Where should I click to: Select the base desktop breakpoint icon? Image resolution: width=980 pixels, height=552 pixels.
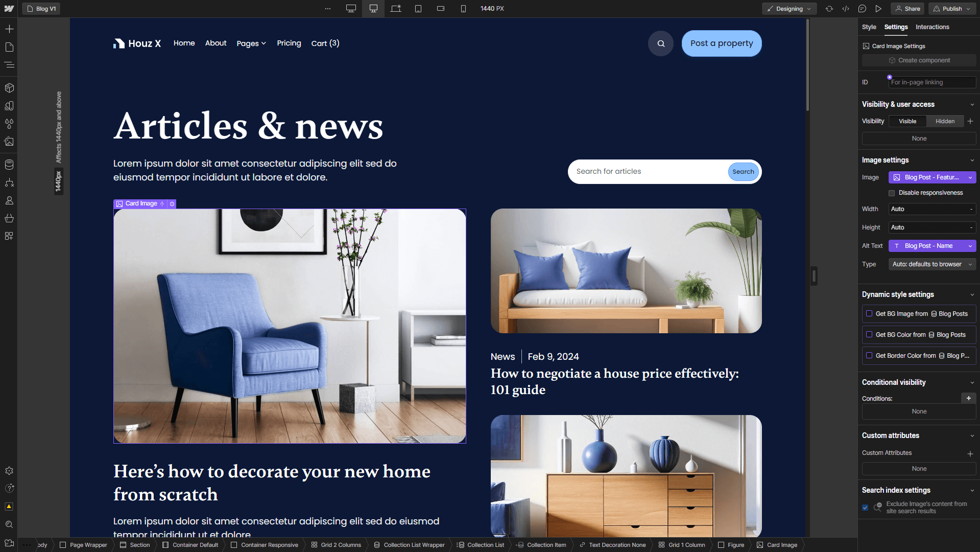pyautogui.click(x=374, y=9)
